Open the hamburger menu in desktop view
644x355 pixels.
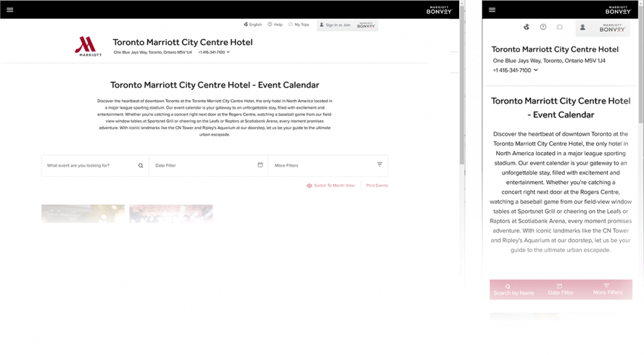click(x=10, y=10)
